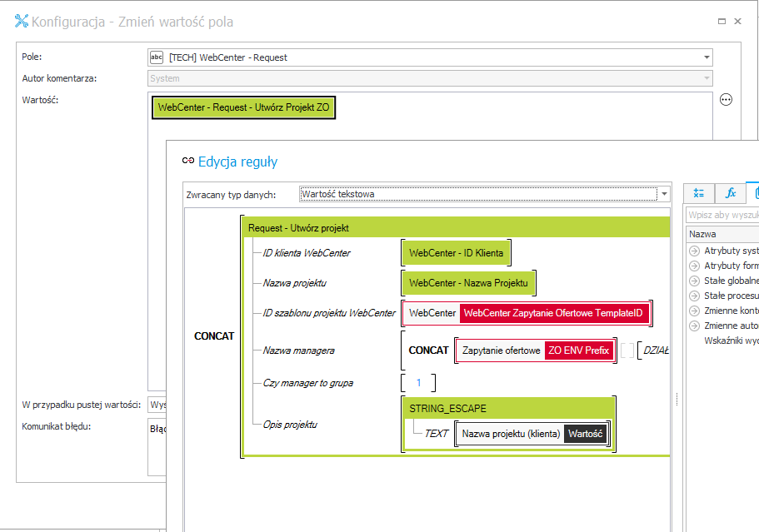The image size is (759, 532).
Task: Click the empty bracket after ZO ENV Prefix
Action: point(627,351)
